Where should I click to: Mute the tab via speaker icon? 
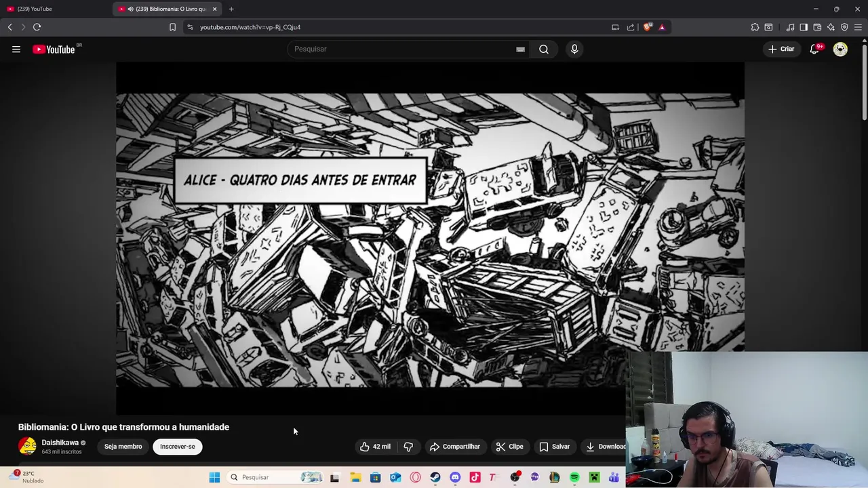tap(130, 9)
